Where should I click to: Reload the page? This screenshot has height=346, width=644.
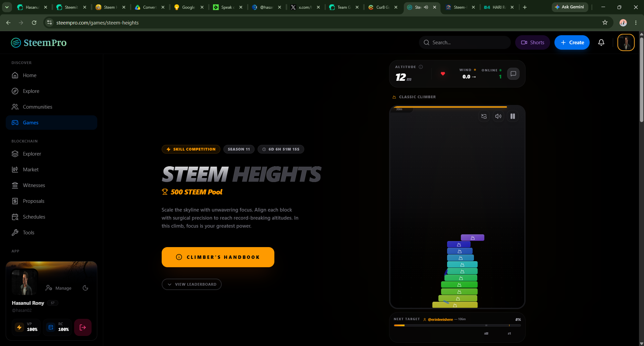pyautogui.click(x=34, y=23)
